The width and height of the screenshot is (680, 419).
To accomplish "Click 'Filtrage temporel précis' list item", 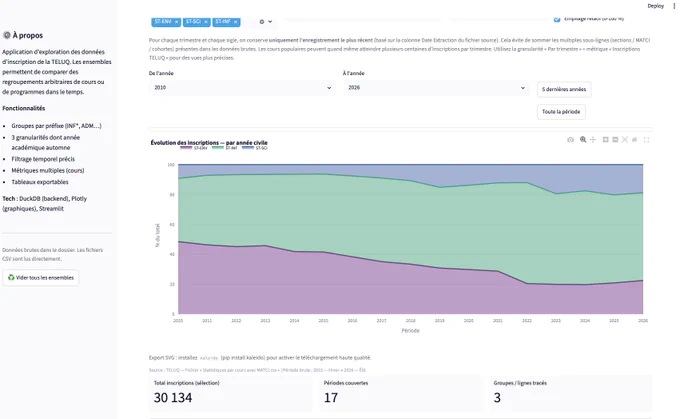I will click(43, 159).
